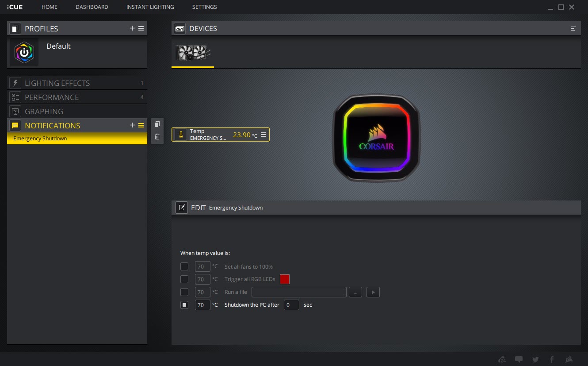Viewport: 588px width, 366px height.
Task: Delete the selected notification with trash icon
Action: pos(157,137)
